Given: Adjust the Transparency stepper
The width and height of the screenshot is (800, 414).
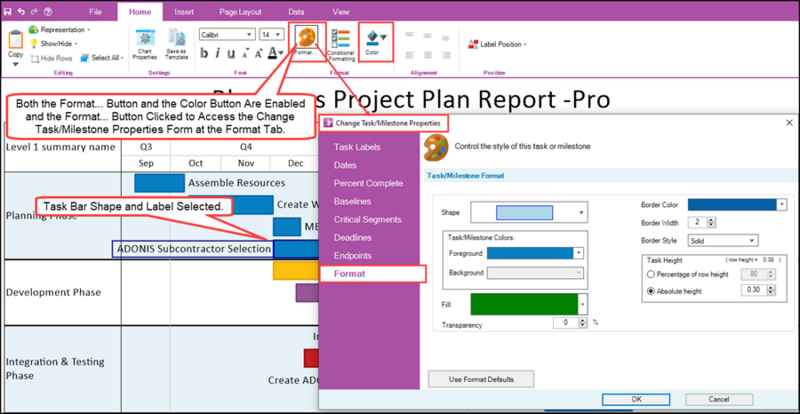Looking at the screenshot, I should point(583,323).
